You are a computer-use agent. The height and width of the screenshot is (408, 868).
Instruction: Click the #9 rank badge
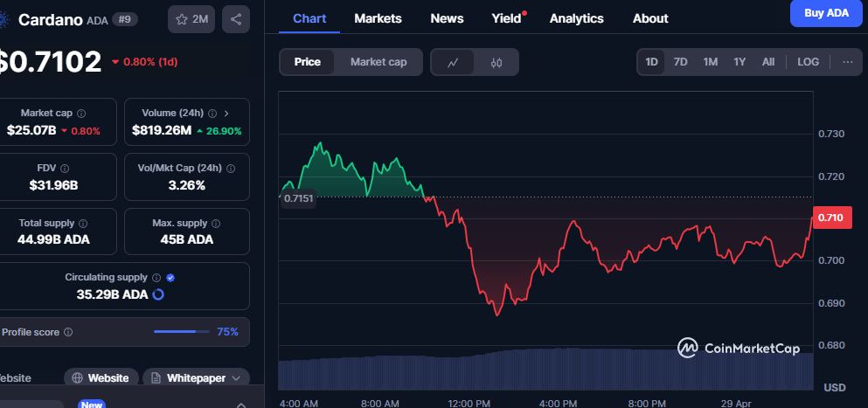[x=124, y=19]
